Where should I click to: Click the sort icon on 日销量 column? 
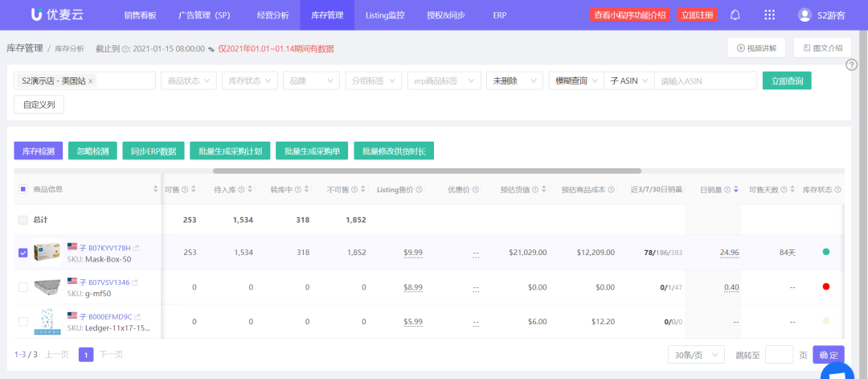coord(737,190)
